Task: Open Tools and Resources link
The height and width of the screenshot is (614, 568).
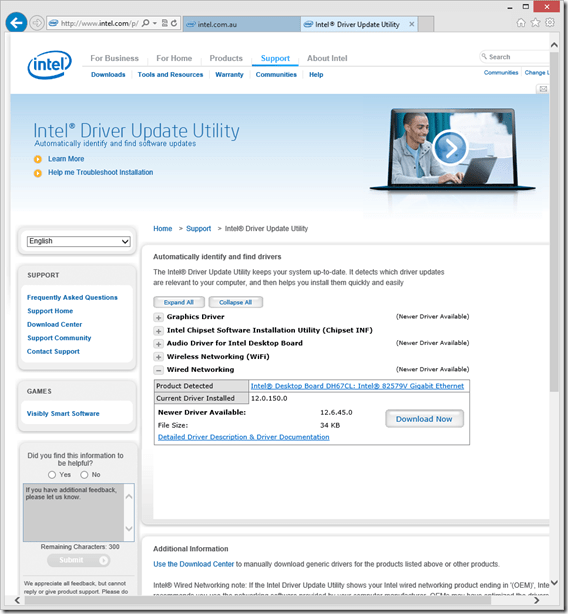Action: click(170, 74)
